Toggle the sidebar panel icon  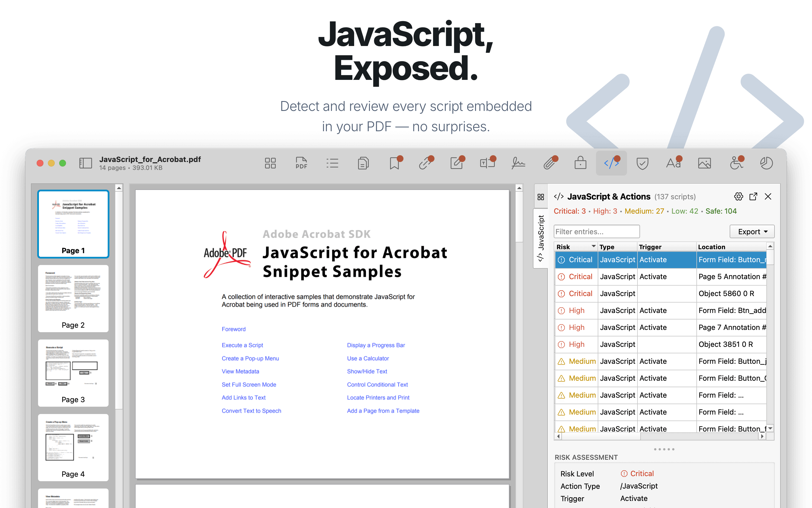[x=85, y=163]
